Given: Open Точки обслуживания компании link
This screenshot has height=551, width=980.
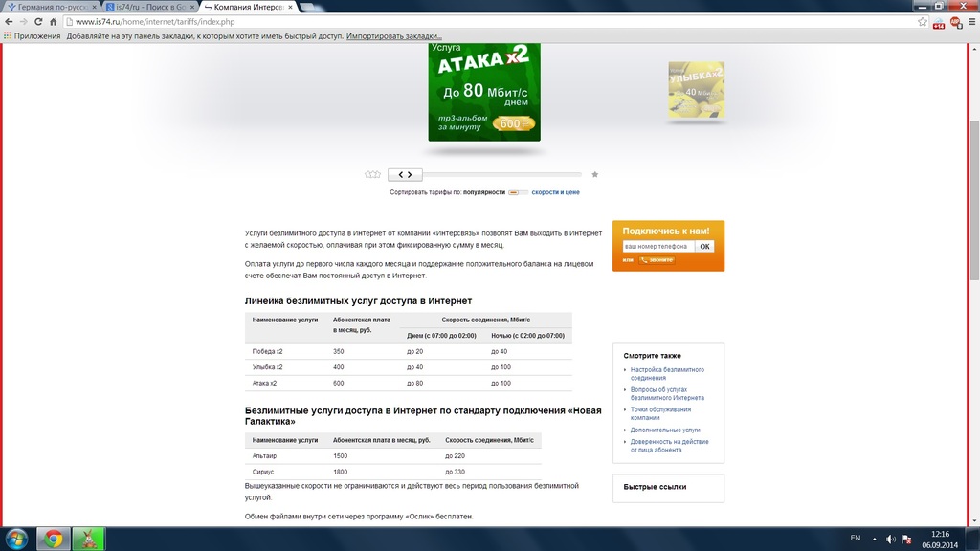Looking at the screenshot, I should [x=660, y=413].
